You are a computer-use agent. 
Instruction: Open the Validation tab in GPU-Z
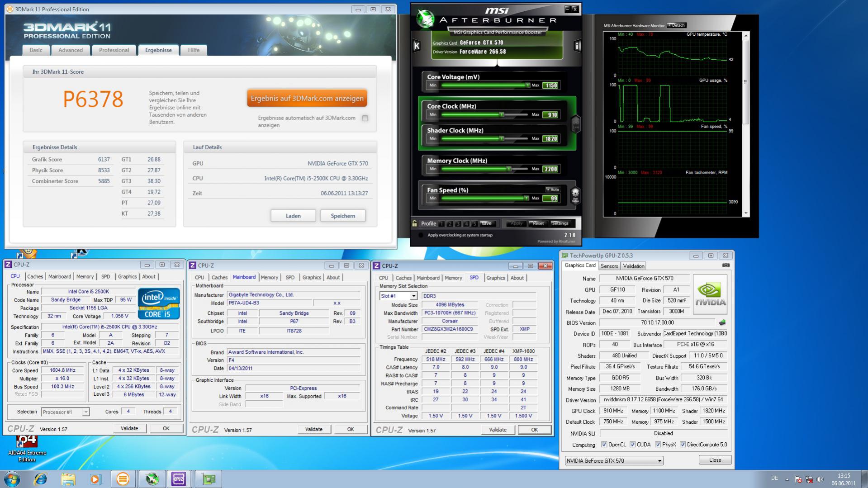point(633,266)
